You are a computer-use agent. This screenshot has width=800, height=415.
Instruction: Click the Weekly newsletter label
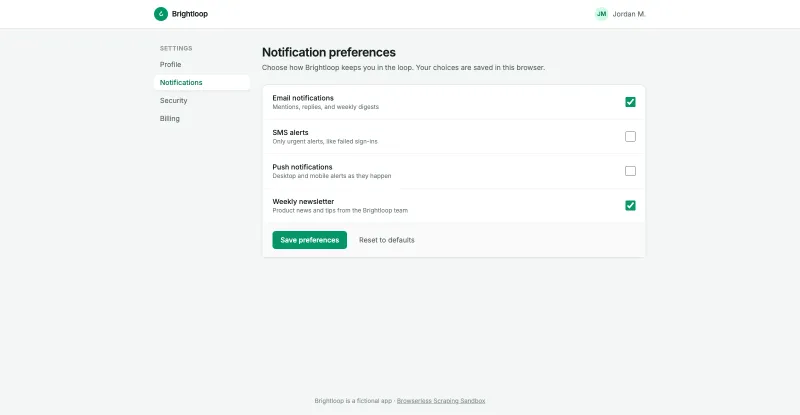(303, 202)
